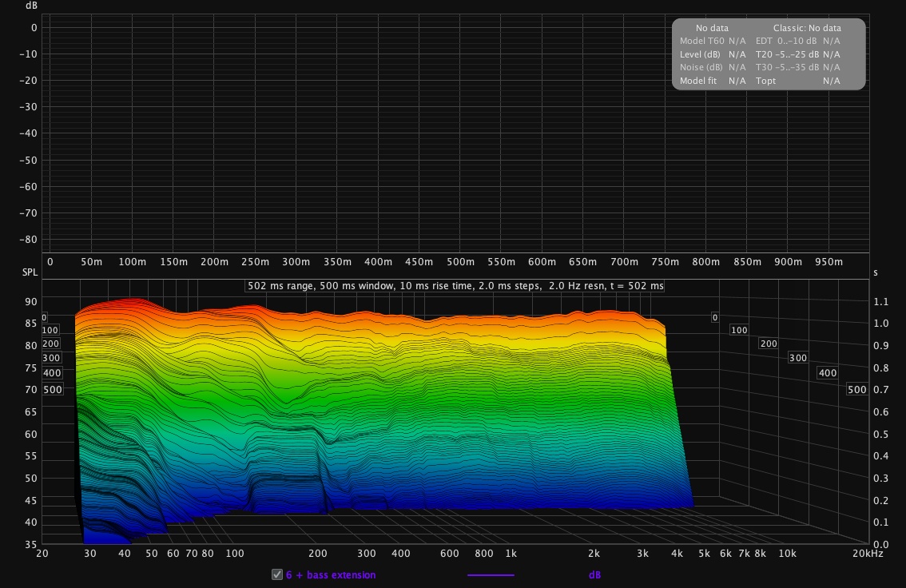Click the -40 tick on upper dB axis
Viewport: 906px width, 588px height.
[x=30, y=133]
